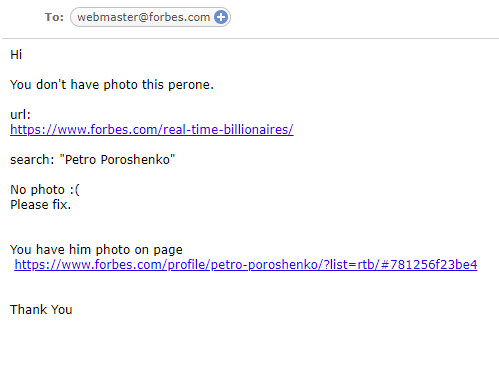
Task: Click the blue plus icon beside the recipient
Action: pos(221,17)
